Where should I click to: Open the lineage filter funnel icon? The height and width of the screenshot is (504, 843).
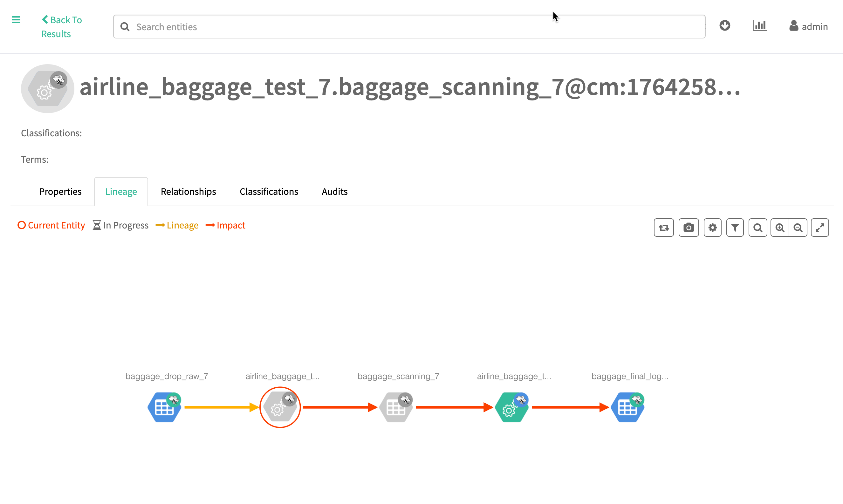pyautogui.click(x=735, y=228)
